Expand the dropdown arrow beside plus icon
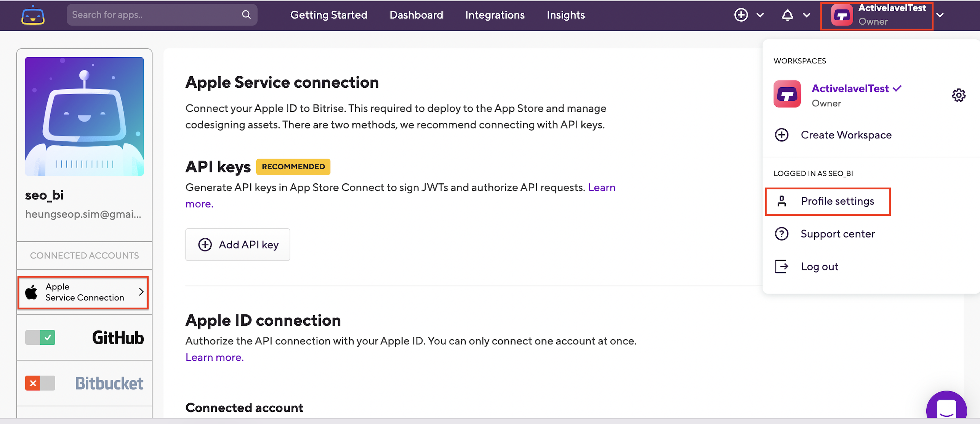Image resolution: width=980 pixels, height=424 pixels. [x=760, y=15]
